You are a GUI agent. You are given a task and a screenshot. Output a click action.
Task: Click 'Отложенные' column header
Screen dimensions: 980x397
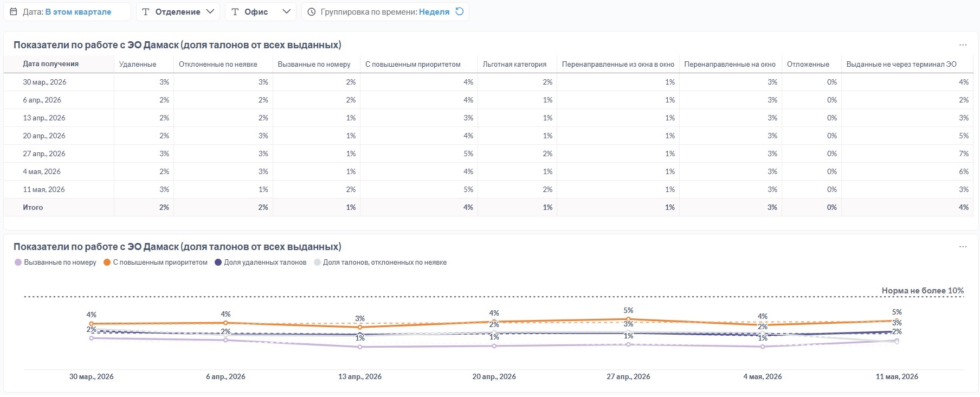pyautogui.click(x=808, y=64)
